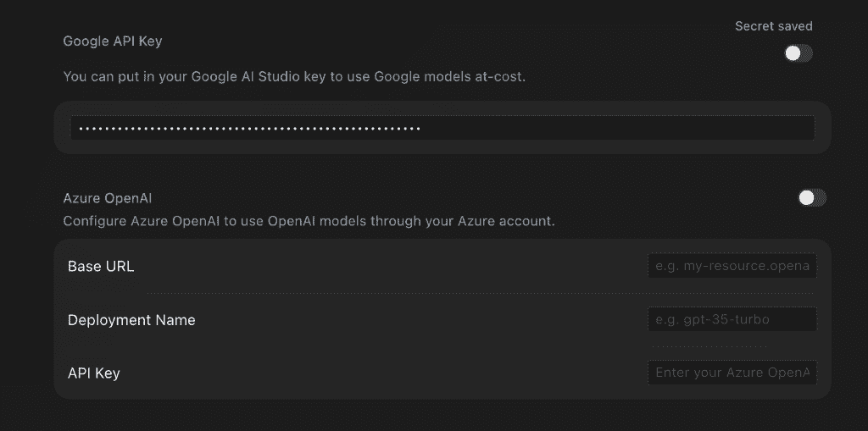Focus the Deployment Name input field

tap(732, 319)
